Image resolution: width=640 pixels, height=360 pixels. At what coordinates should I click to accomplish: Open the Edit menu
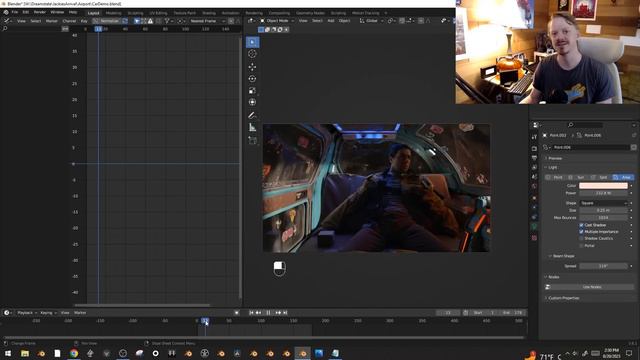[25, 12]
